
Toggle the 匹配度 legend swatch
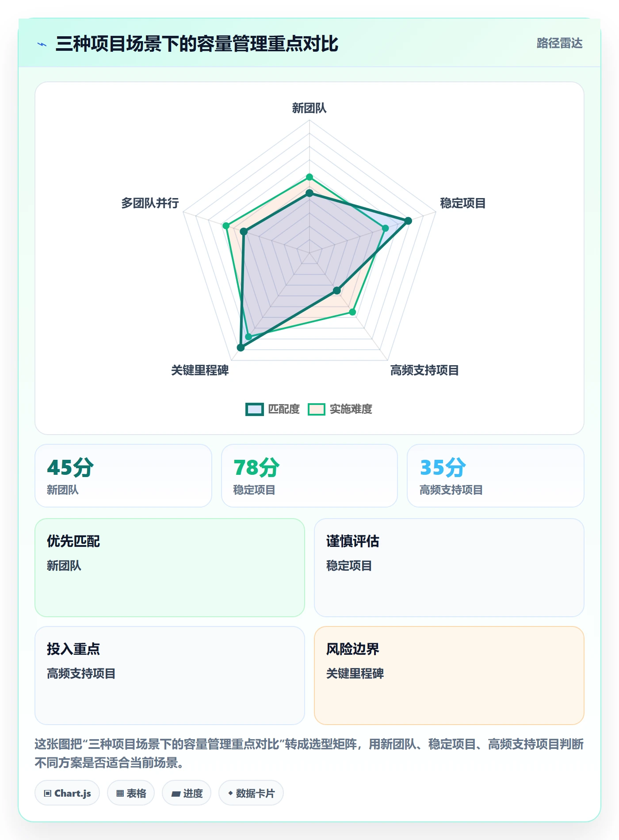[255, 409]
